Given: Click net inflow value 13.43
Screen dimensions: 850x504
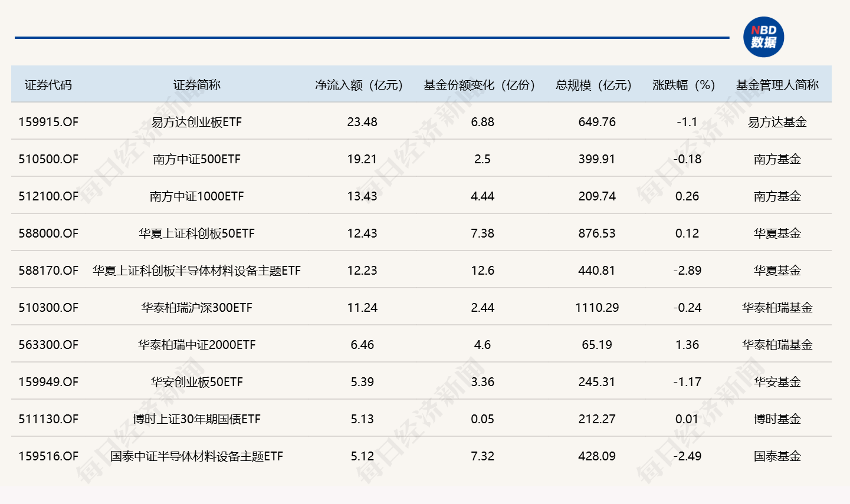Looking at the screenshot, I should click(x=362, y=196).
